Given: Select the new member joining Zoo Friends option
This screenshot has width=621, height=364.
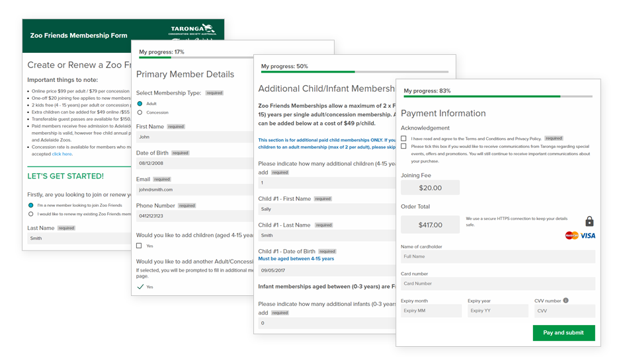Looking at the screenshot, I should (31, 205).
